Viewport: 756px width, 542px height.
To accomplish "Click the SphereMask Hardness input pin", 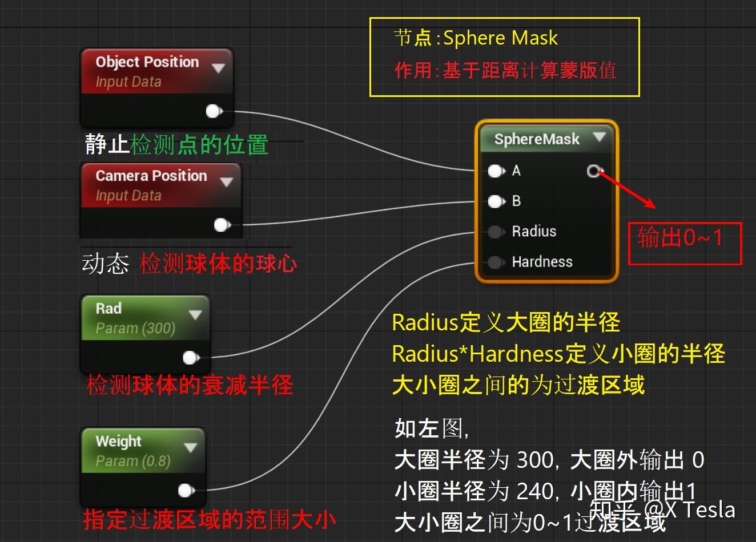I will point(494,262).
